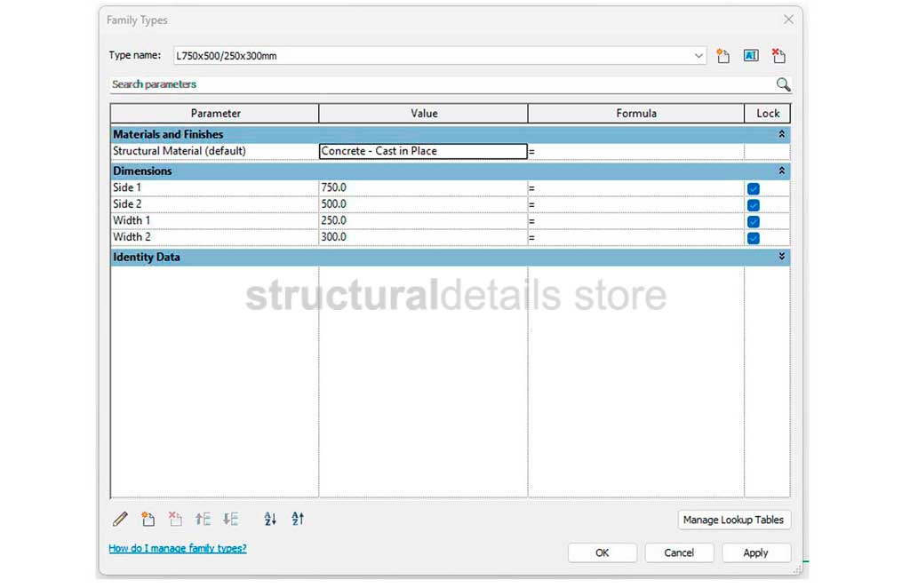The image size is (910, 588).
Task: Toggle the Width 2 lock checkbox
Action: (x=754, y=238)
